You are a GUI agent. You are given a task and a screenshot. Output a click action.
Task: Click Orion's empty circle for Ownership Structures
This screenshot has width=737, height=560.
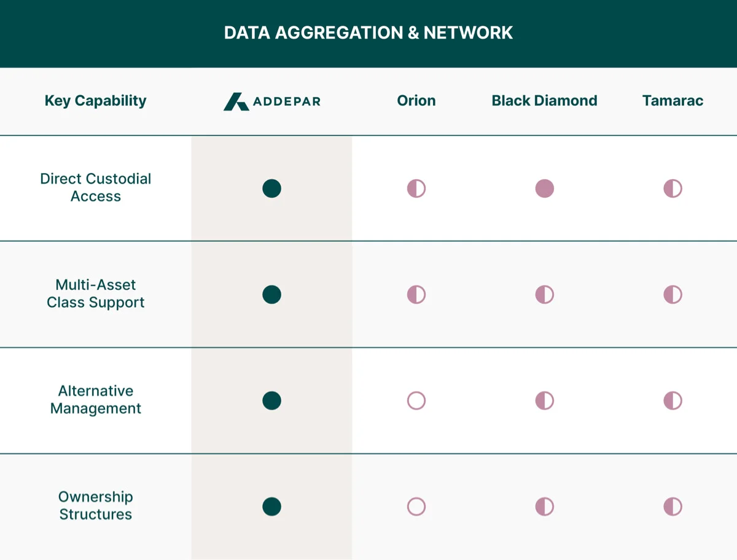click(x=416, y=507)
